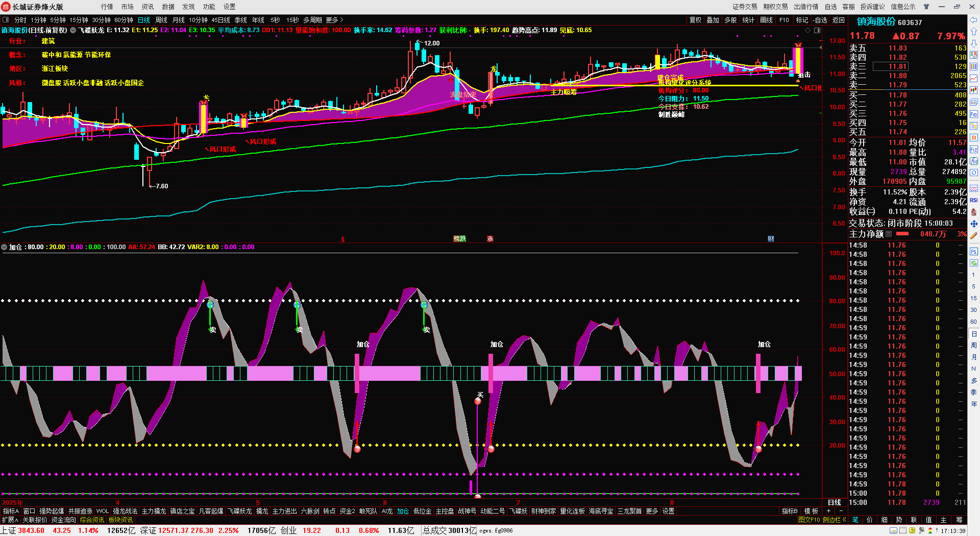Click the 画线 drawing button
Image resolution: width=980 pixels, height=536 pixels.
766,20
